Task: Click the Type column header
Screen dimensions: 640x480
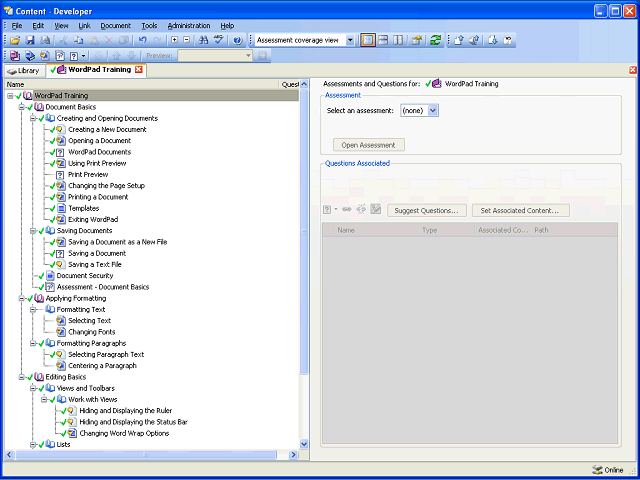Action: click(447, 230)
